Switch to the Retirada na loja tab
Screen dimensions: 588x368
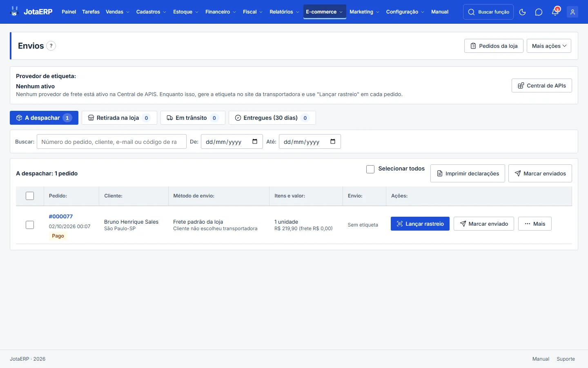point(119,118)
